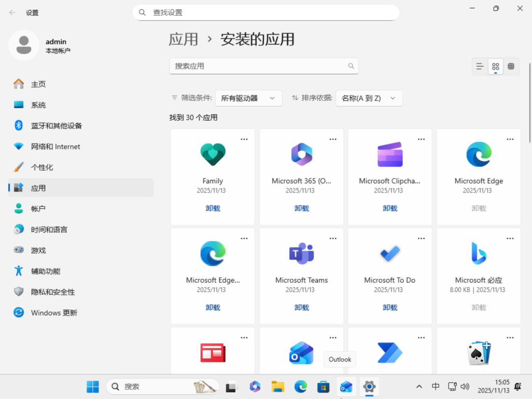
Task: Open Windows 更新 settings page
Action: [x=81, y=312]
